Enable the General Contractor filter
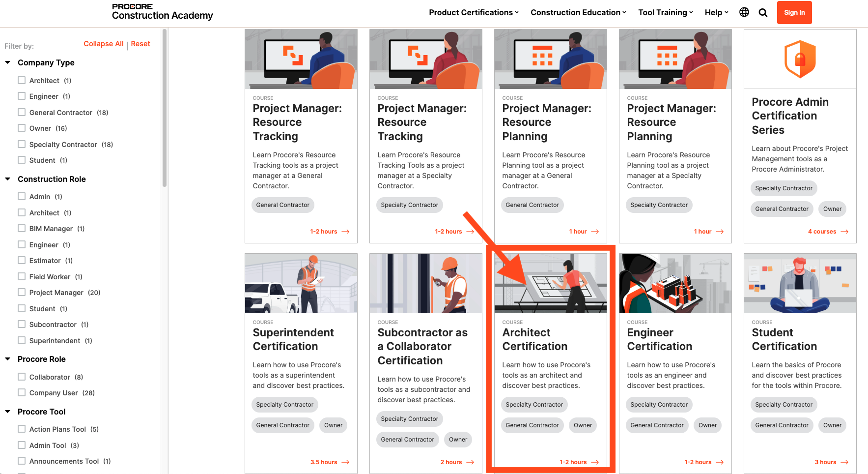 pos(22,112)
